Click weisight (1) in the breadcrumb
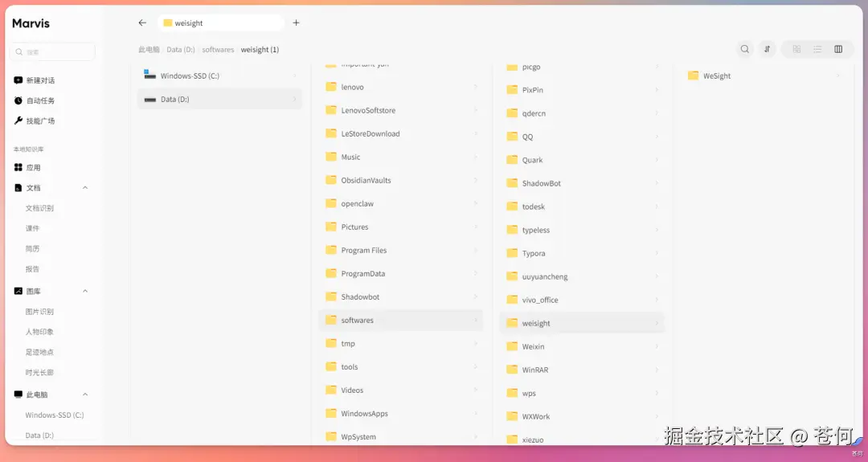Screen dimensions: 868x462 (x=260, y=49)
